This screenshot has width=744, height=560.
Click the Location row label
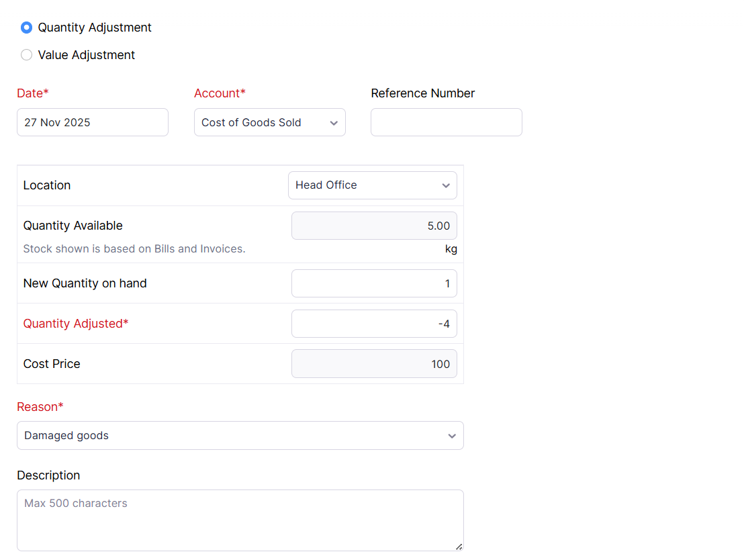47,185
